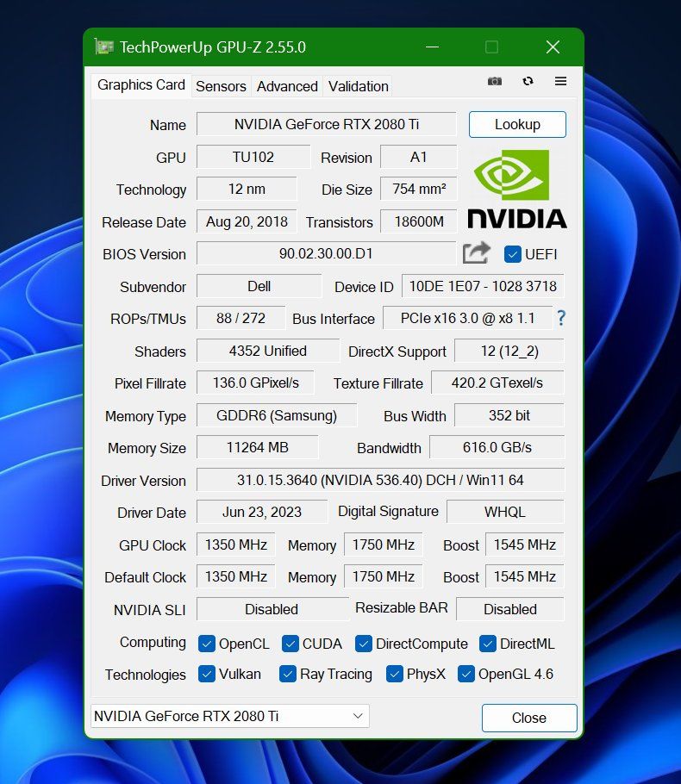
Task: Click the Die Size field 754 mm²
Action: click(x=418, y=189)
